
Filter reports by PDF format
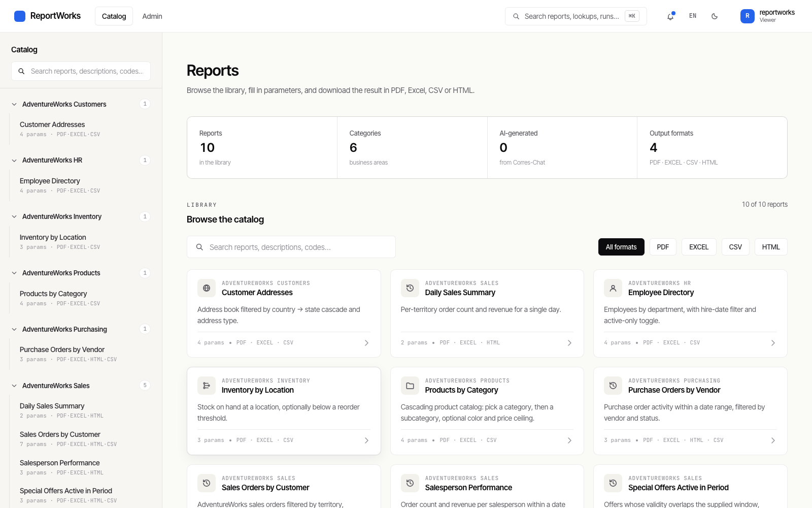coord(663,247)
